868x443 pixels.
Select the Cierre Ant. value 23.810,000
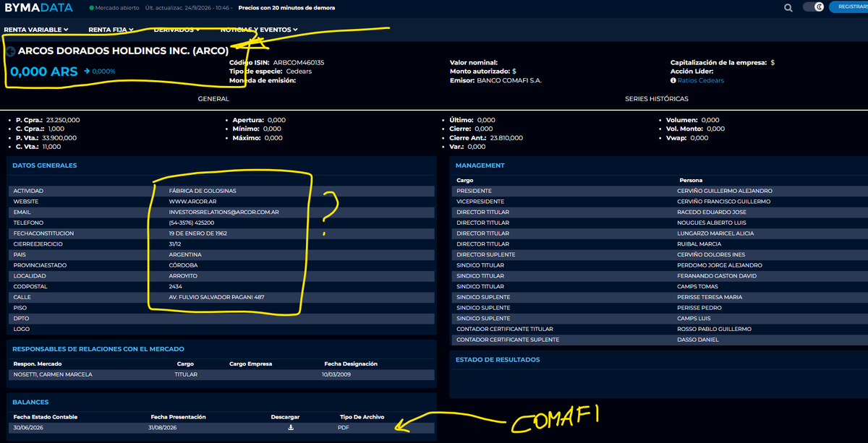[x=506, y=137]
